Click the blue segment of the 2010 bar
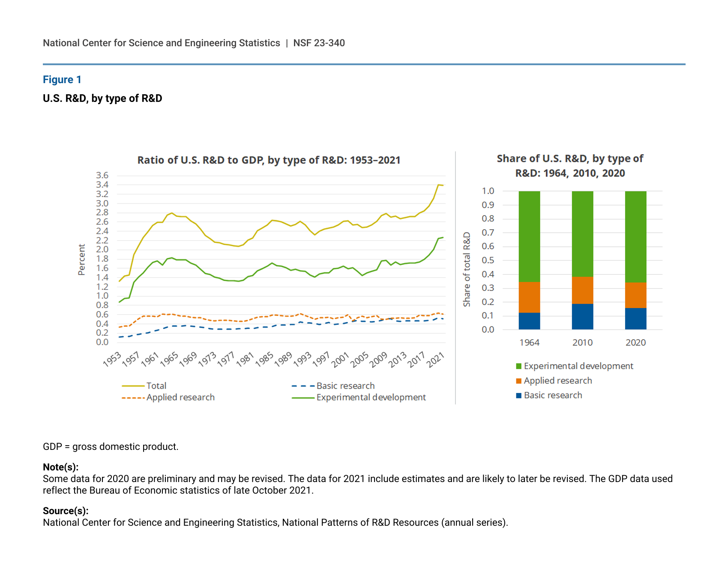This screenshot has height=575, width=728. pyautogui.click(x=582, y=317)
